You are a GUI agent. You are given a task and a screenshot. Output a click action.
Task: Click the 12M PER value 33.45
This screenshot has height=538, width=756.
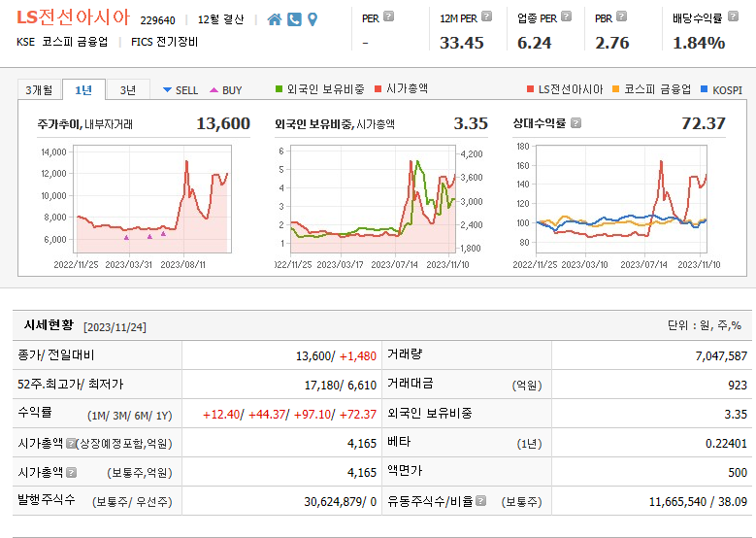click(461, 43)
